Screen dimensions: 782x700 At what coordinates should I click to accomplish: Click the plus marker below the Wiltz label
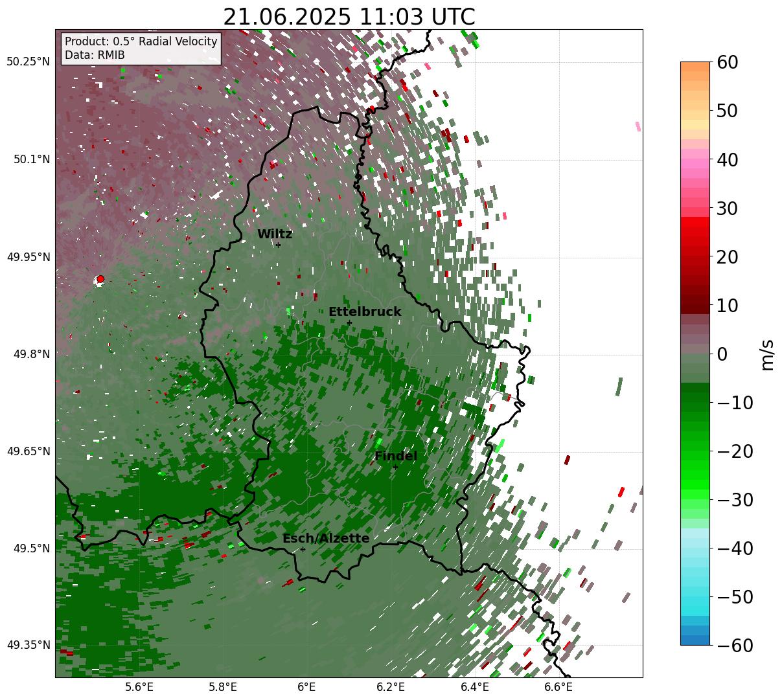point(278,245)
